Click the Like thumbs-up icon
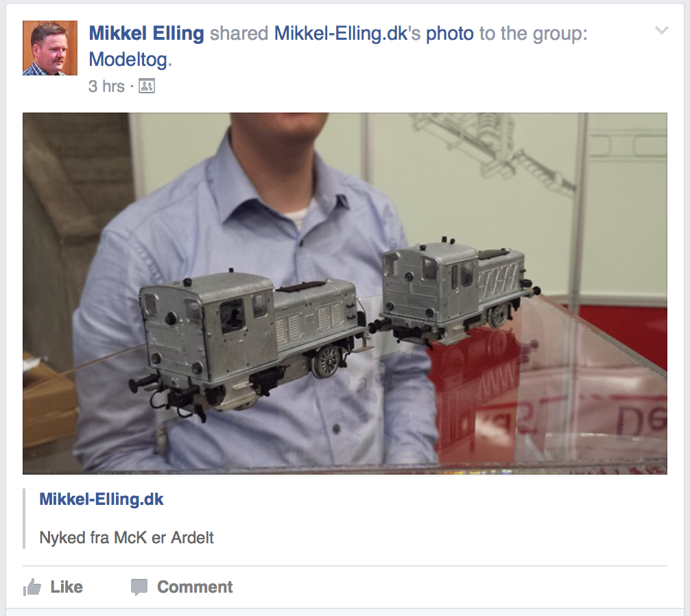 coord(32,587)
